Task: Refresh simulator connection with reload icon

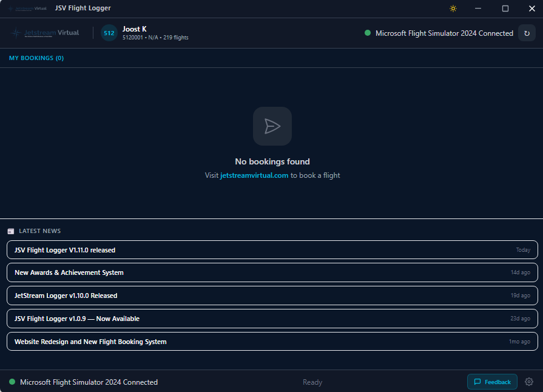Action: pyautogui.click(x=527, y=33)
